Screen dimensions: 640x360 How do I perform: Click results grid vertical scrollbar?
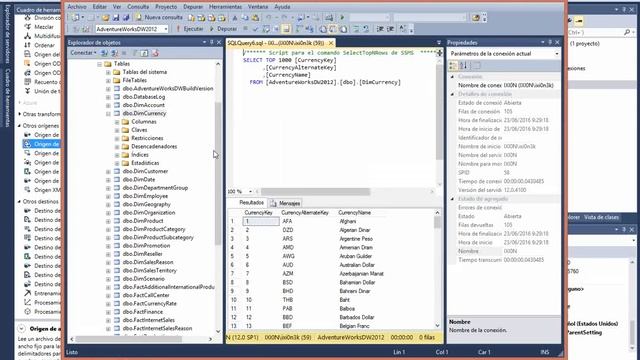point(438,222)
